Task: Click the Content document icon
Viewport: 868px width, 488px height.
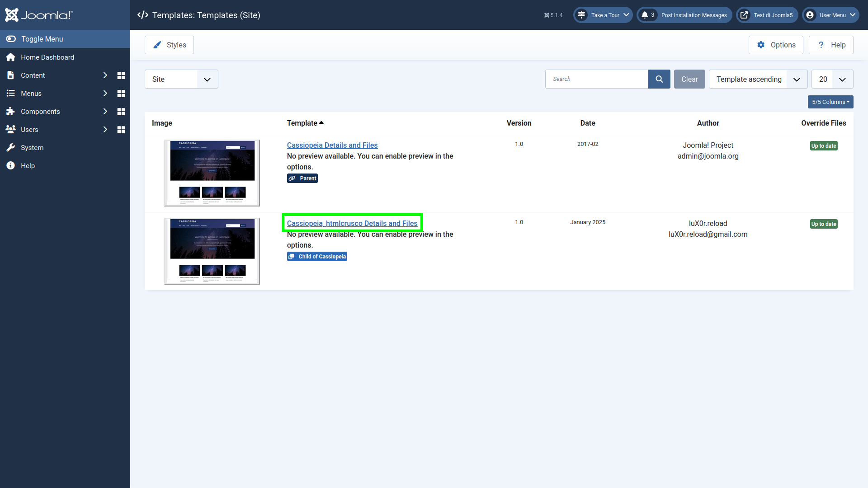Action: coord(10,75)
